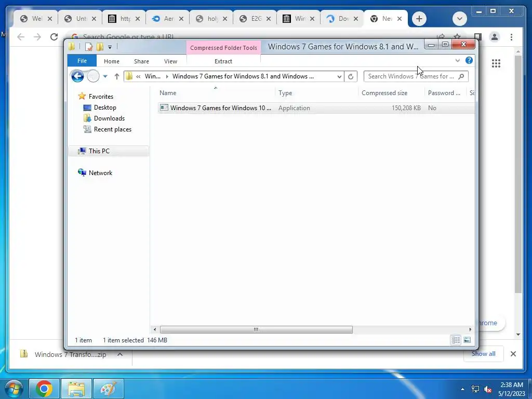Close the Aer tab in Chrome
The height and width of the screenshot is (399, 532).
point(181,19)
